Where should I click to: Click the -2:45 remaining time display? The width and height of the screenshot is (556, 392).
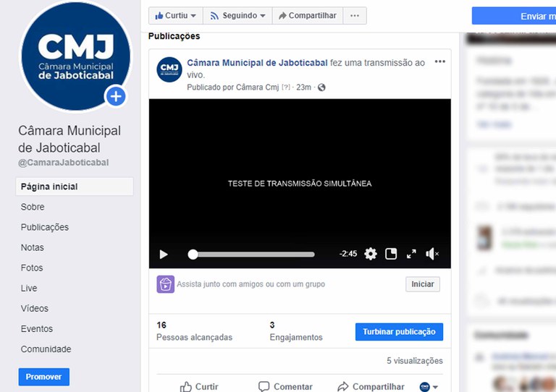[x=348, y=254]
